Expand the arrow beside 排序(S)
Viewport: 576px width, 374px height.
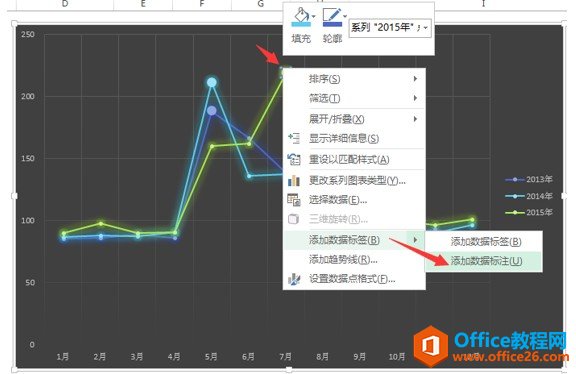pyautogui.click(x=415, y=79)
